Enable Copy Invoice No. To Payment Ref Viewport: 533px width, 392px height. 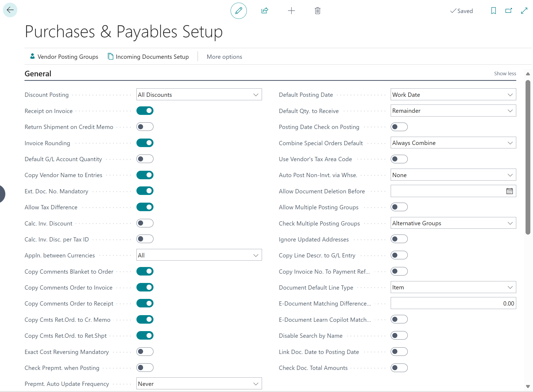pyautogui.click(x=399, y=271)
